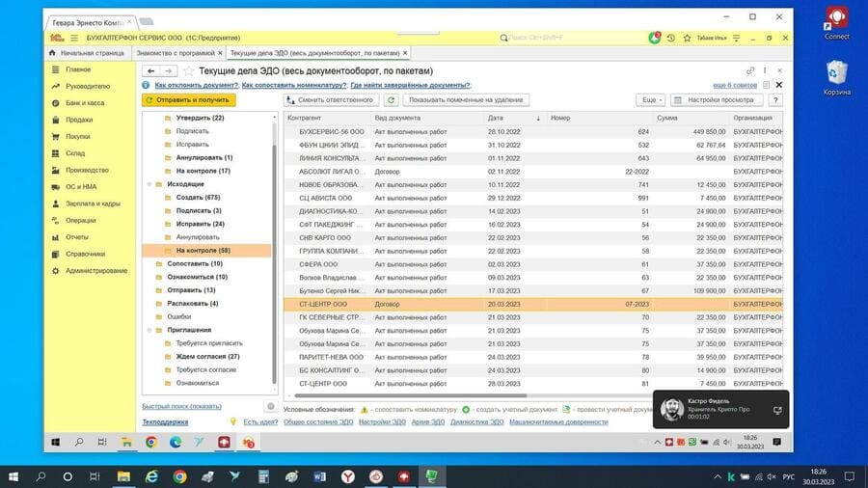Open Корзина recycle bin on desktop
This screenshot has height=488, width=868.
(836, 77)
